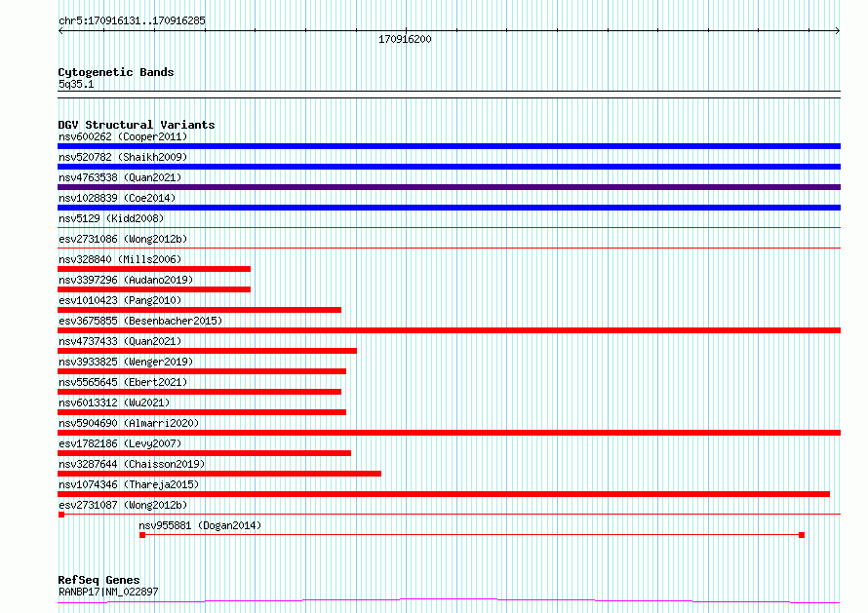Select the nsv4737433 Quan2021 red bar

[207, 351]
